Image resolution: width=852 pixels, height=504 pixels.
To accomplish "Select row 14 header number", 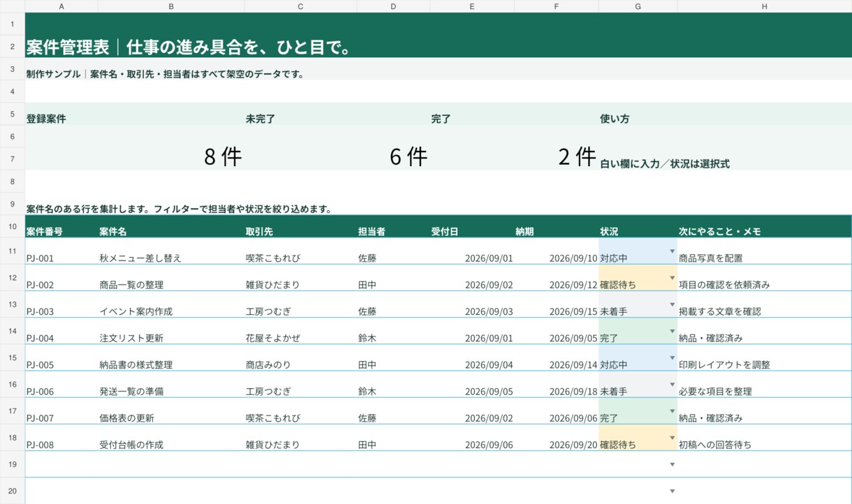I will tap(13, 331).
